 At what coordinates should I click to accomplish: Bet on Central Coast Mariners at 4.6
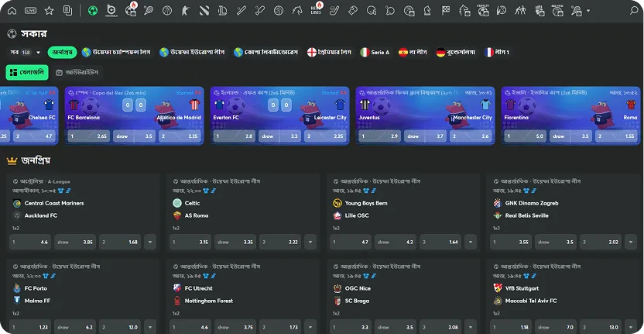[30, 243]
